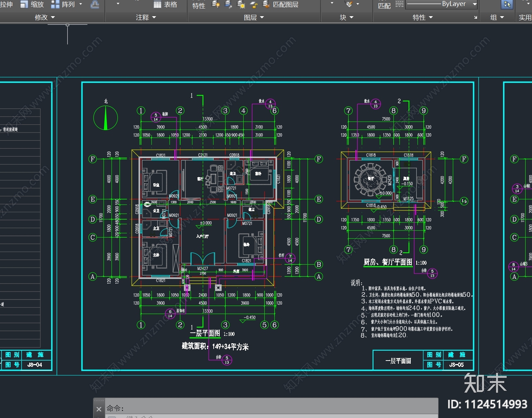This screenshot has width=532, height=418.
Task: Click the 3/14 山墙1 detail callout bubble
Action: click(517, 189)
